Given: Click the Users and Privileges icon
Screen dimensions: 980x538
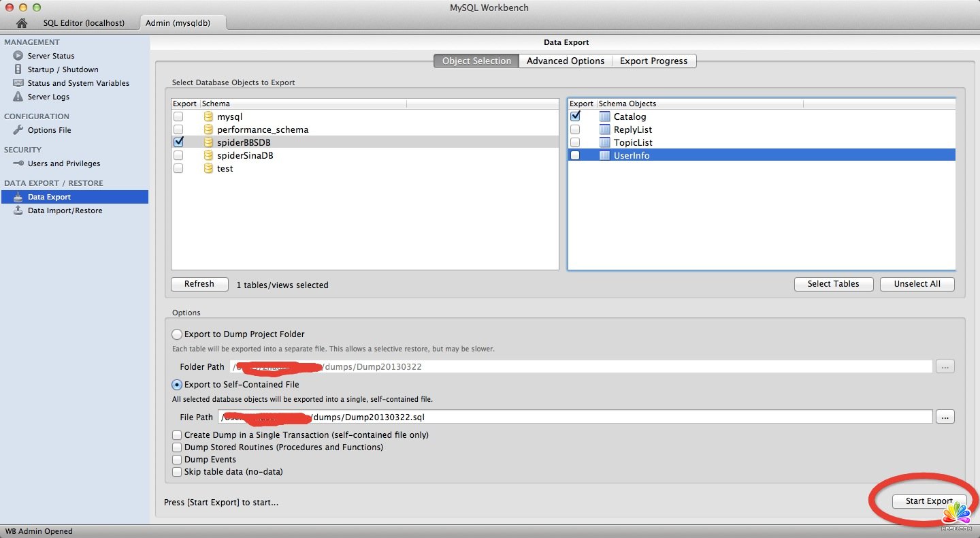Looking at the screenshot, I should click(18, 163).
